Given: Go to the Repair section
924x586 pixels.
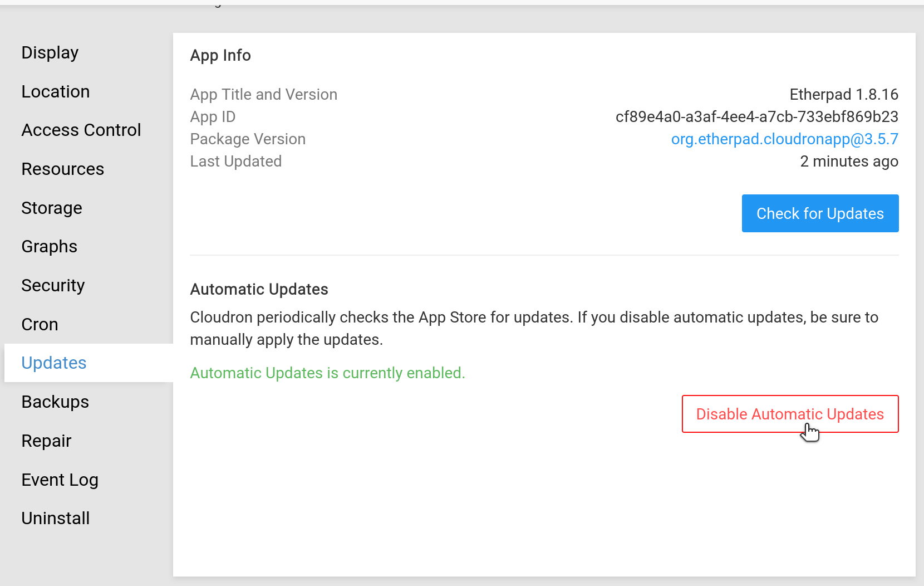Looking at the screenshot, I should [46, 441].
